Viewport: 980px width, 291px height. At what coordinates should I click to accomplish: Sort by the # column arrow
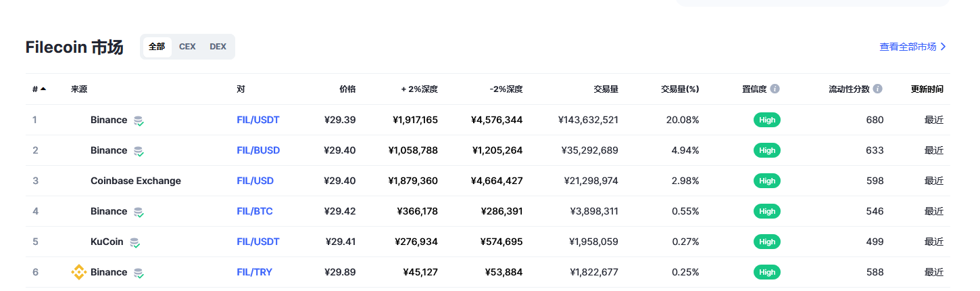[43, 89]
